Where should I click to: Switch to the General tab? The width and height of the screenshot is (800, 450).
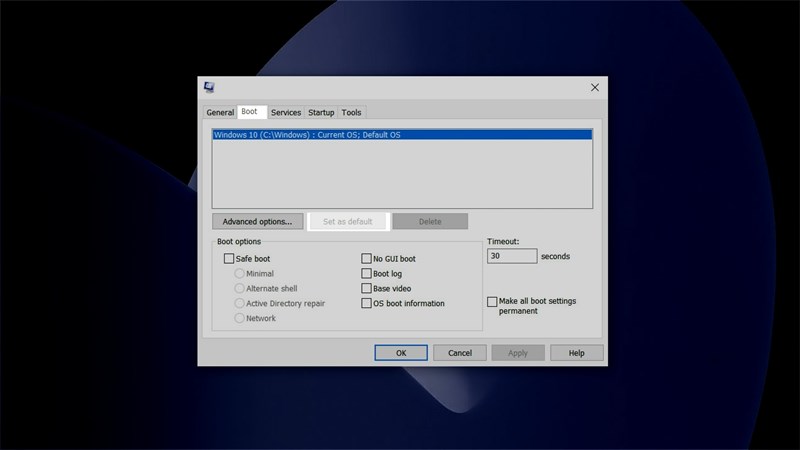tap(220, 112)
